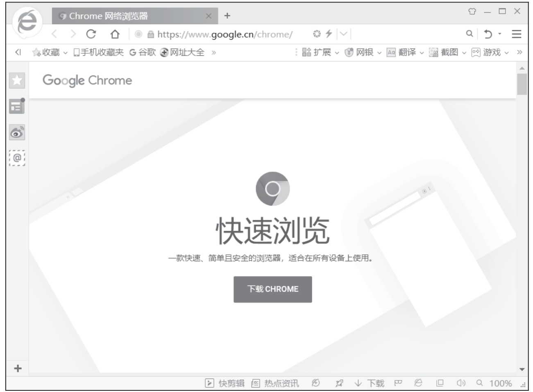Open the sidebar favorites star icon
533x392 pixels.
coord(17,80)
